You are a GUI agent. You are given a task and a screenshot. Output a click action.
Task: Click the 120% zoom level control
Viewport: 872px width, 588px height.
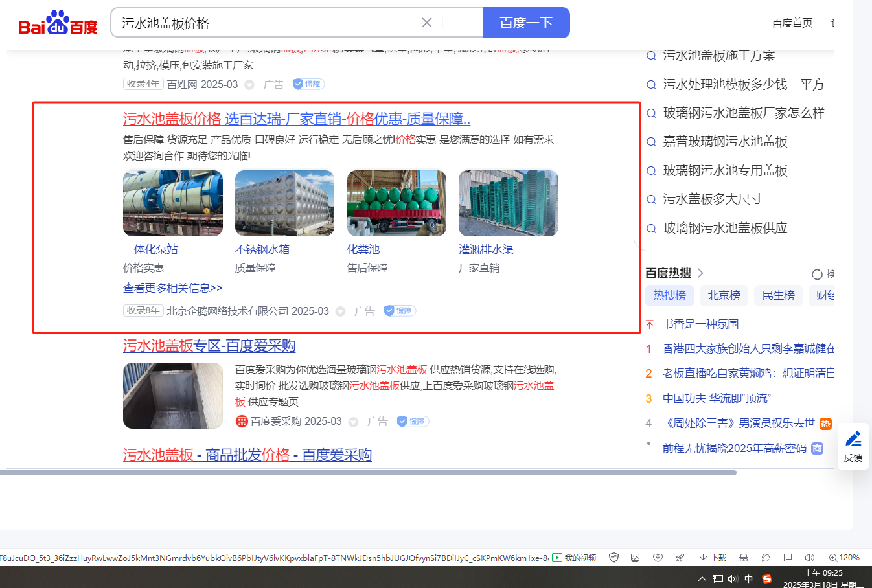tap(844, 558)
